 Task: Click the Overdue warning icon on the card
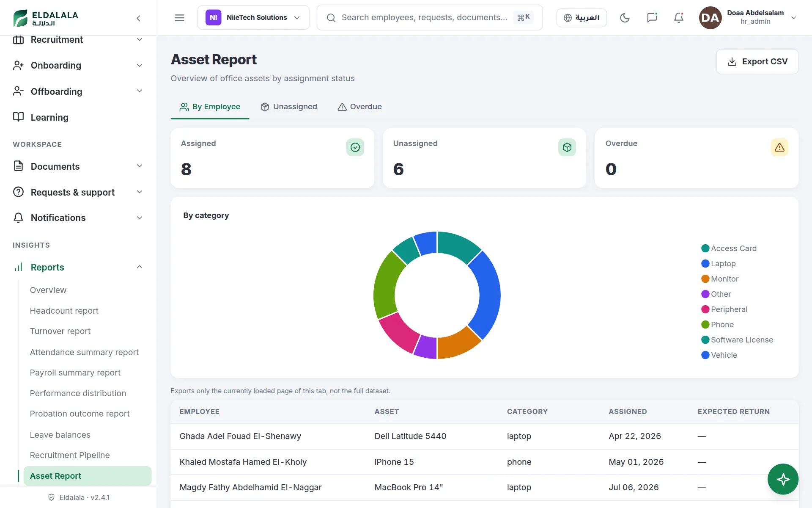click(x=779, y=147)
